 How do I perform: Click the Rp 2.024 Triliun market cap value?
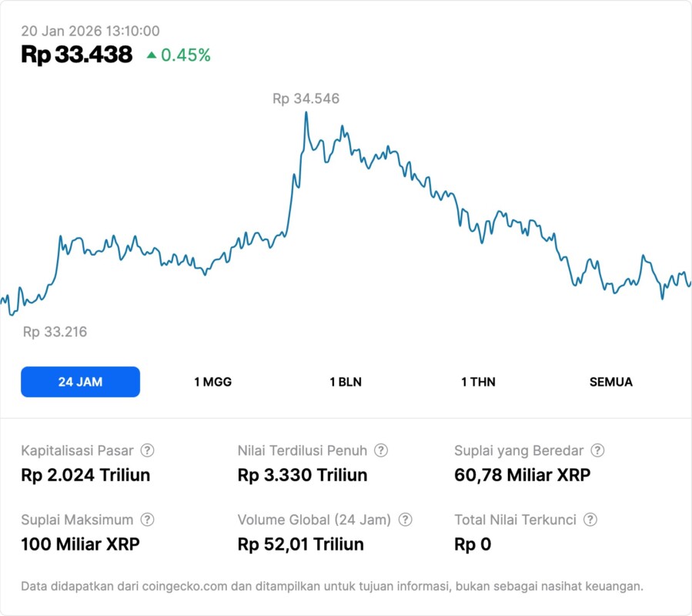(x=85, y=475)
